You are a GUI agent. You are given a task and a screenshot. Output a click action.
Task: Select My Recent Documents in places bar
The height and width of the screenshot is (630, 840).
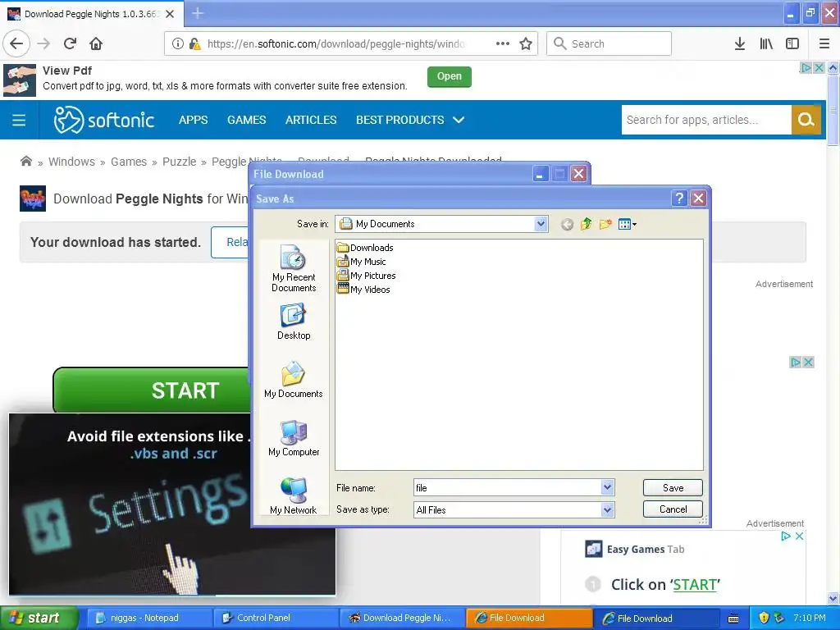click(x=294, y=268)
